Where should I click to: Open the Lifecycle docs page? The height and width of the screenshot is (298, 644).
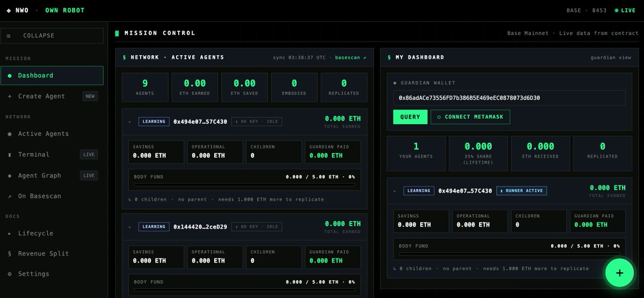click(52, 234)
